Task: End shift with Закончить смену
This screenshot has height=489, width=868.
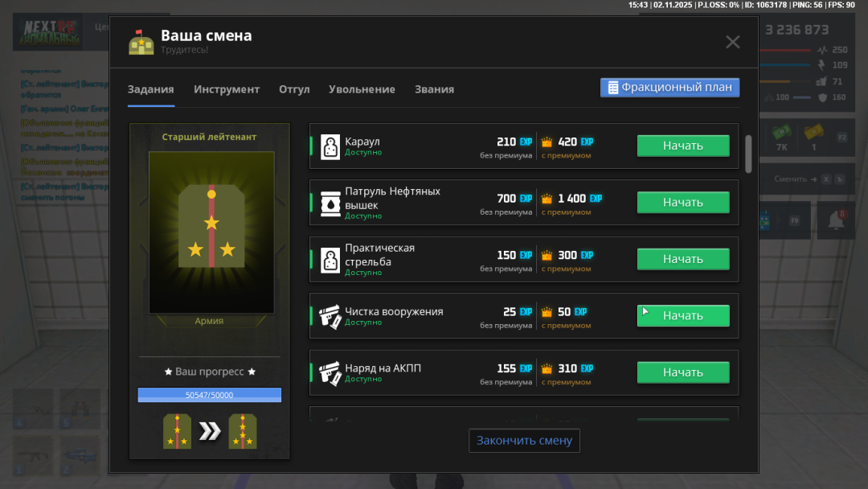Action: [x=524, y=441]
